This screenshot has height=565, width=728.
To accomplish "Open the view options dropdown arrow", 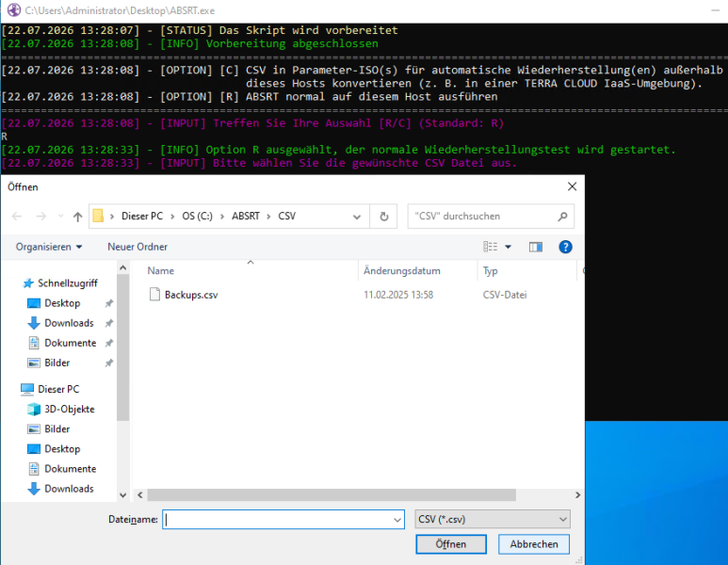I will coord(508,247).
